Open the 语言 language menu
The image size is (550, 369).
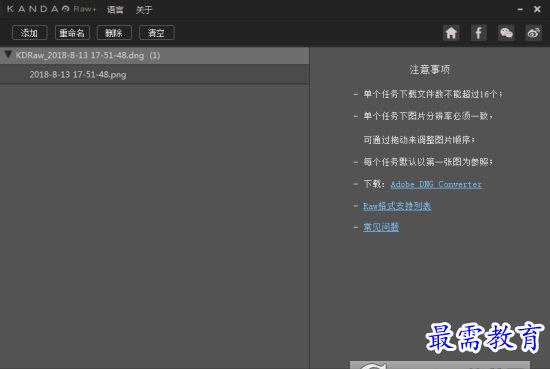115,10
